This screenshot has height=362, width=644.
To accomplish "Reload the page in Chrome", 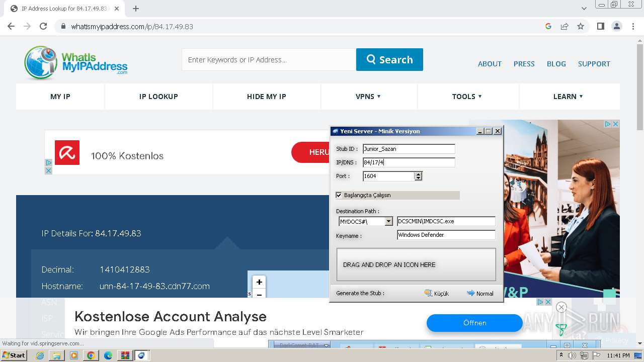I will coord(43,26).
